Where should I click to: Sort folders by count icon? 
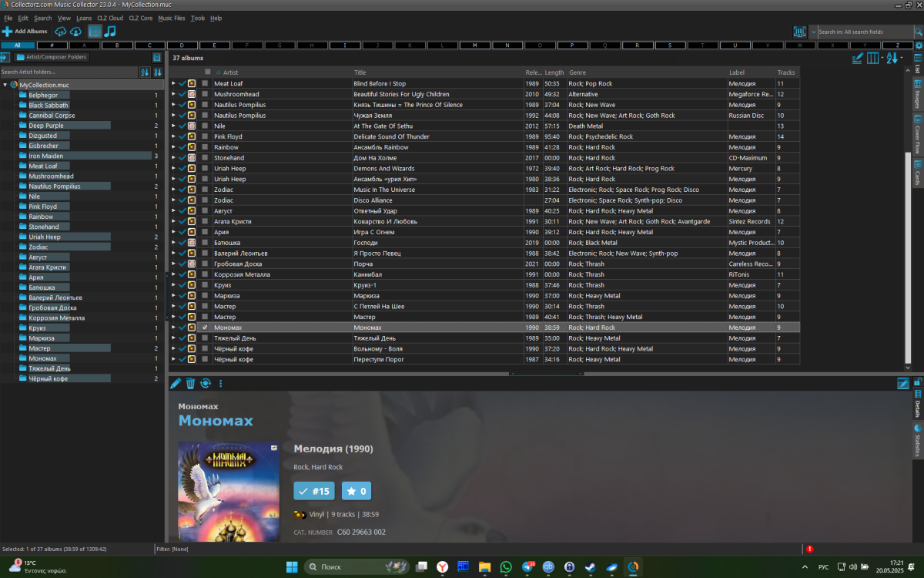158,72
